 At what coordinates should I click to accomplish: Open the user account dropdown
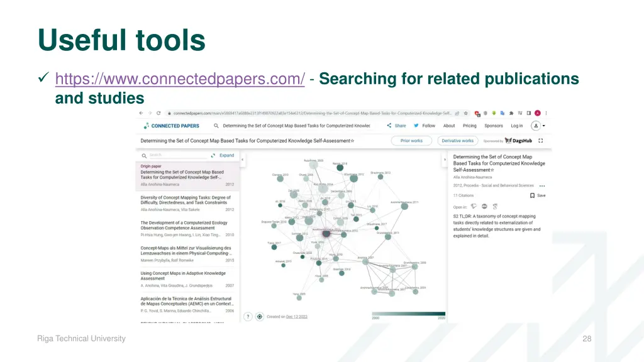coord(538,126)
